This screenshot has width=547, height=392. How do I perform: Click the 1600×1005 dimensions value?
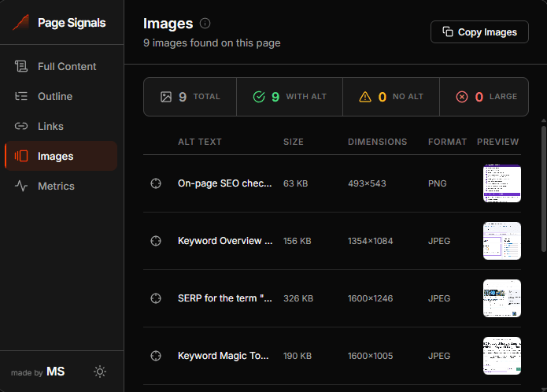pos(371,356)
